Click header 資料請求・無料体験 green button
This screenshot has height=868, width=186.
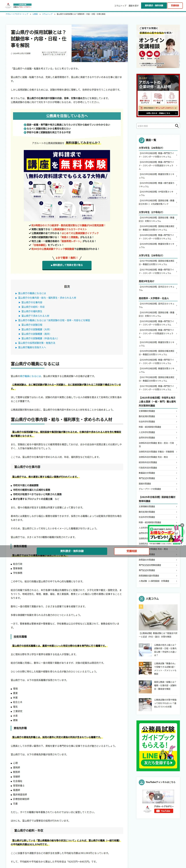click(154, 5)
